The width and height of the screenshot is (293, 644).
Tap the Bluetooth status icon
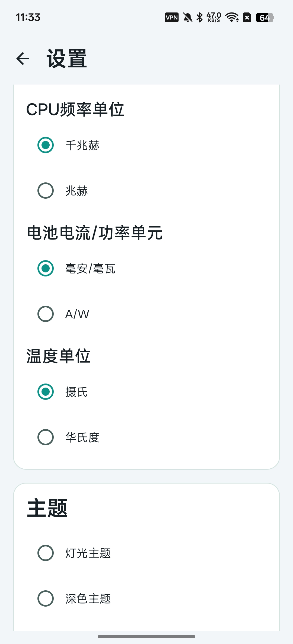200,18
